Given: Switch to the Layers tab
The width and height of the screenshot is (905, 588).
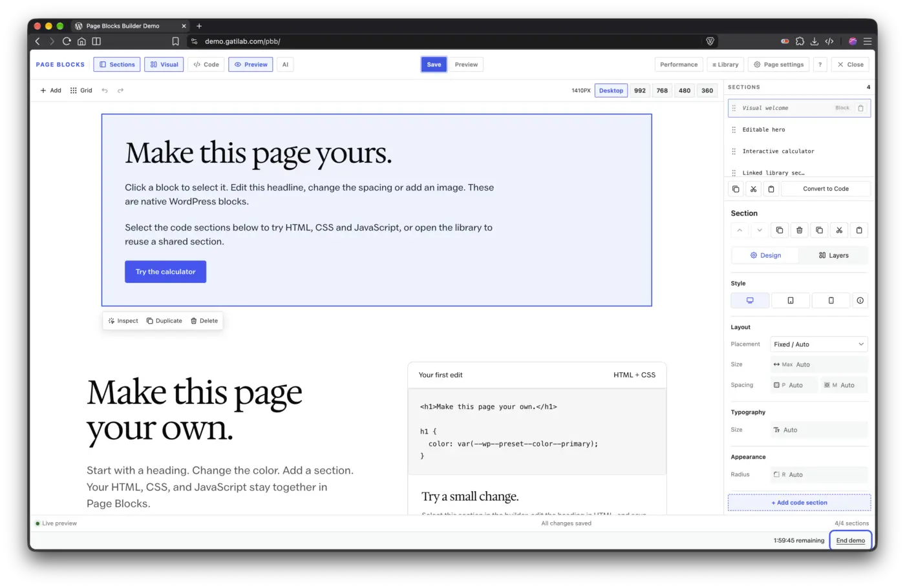Looking at the screenshot, I should [x=833, y=255].
